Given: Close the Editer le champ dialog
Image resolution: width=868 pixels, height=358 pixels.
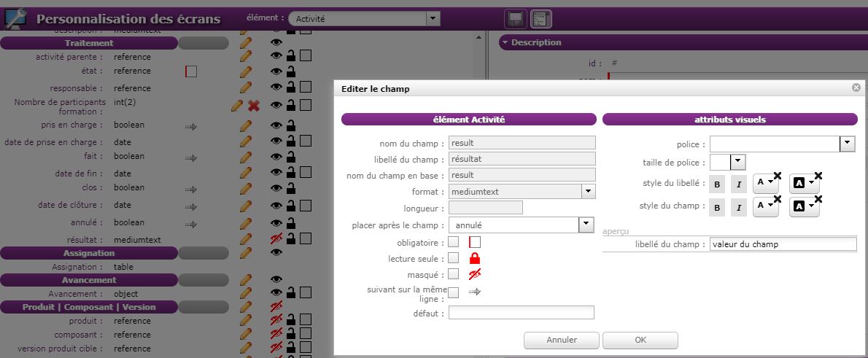Looking at the screenshot, I should [x=856, y=87].
